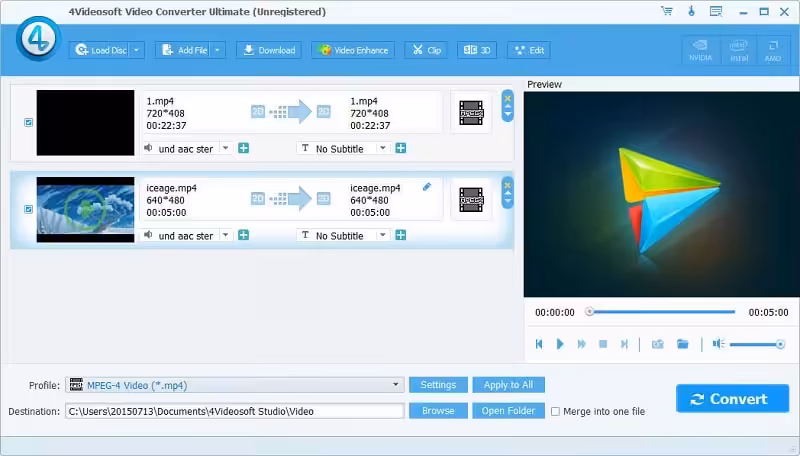Mute the preview volume speaker
Viewport: 800px width, 456px height.
coord(717,344)
